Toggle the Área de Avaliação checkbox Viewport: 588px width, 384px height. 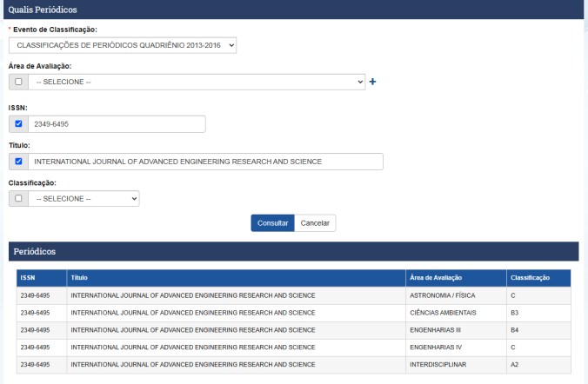point(18,82)
